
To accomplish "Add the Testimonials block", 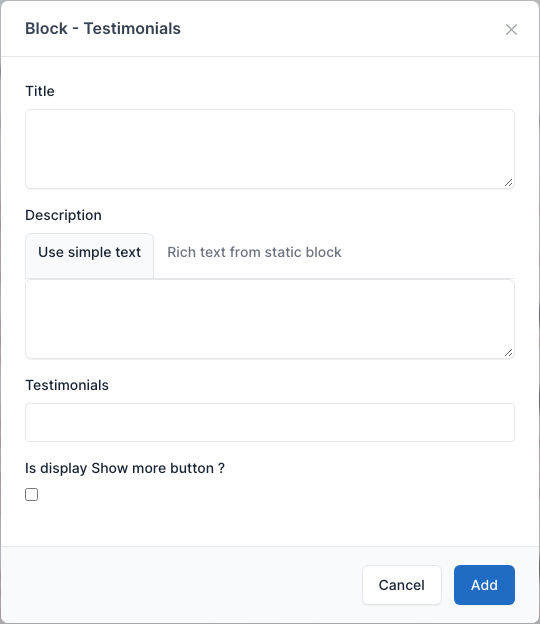I will (x=484, y=585).
